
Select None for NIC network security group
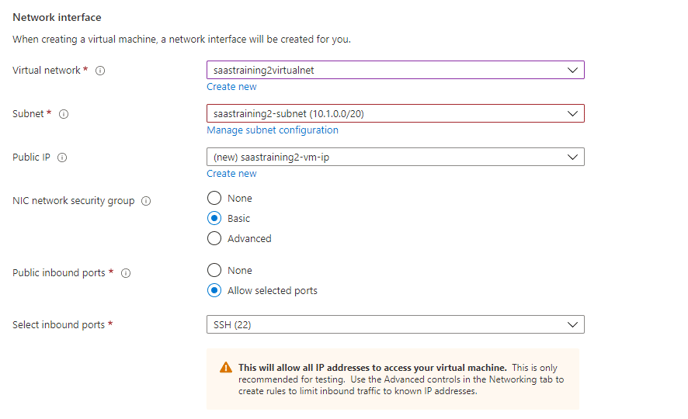214,198
